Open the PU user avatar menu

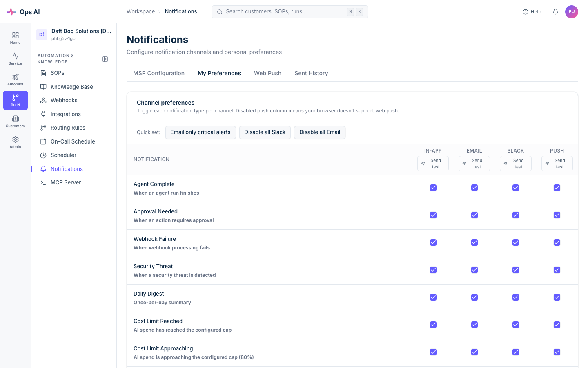tap(572, 12)
